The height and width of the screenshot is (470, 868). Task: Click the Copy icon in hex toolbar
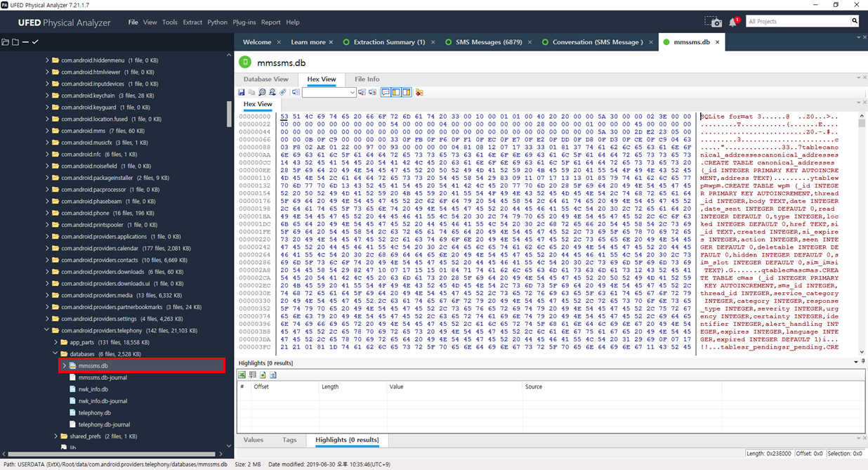point(251,92)
